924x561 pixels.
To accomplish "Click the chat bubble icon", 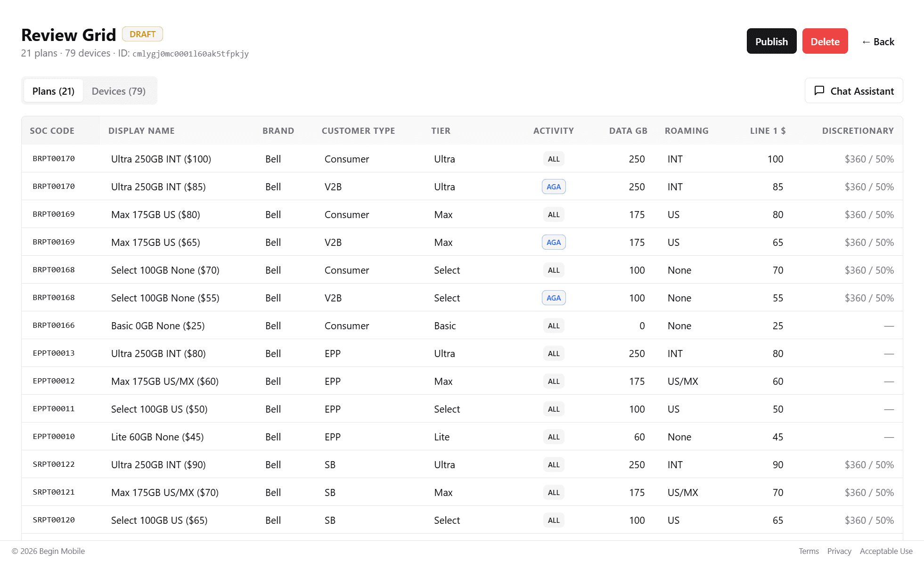I will (819, 90).
